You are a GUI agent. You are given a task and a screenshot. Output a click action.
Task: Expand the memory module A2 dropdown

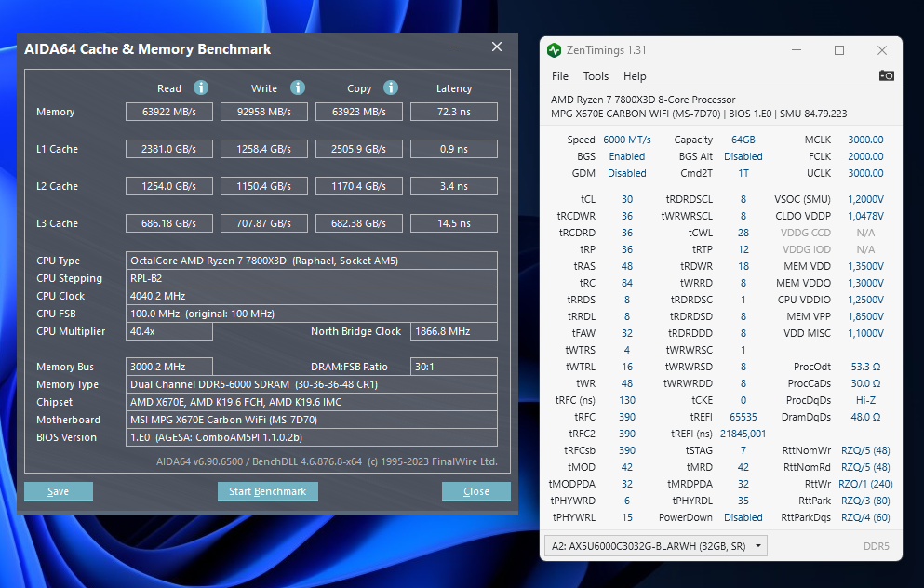(x=655, y=546)
